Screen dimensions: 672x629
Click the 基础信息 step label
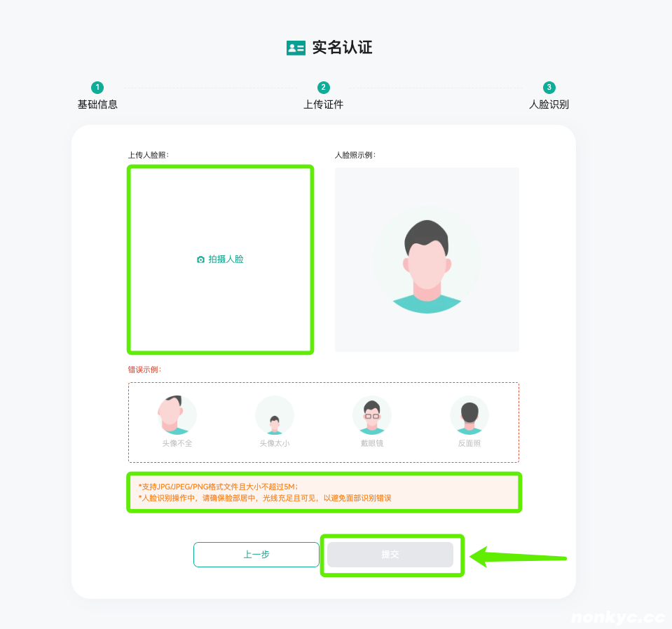pos(97,104)
